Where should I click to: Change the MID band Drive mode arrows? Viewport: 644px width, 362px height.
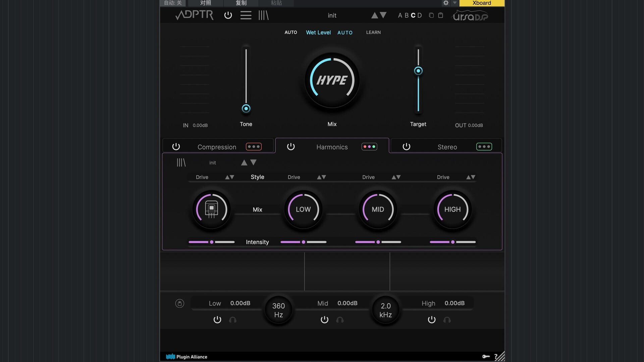[396, 177]
